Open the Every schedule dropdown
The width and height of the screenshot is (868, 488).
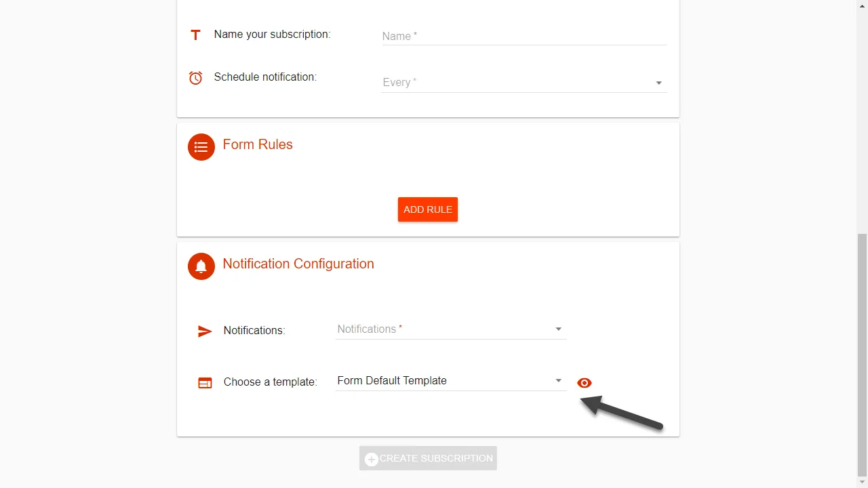point(525,83)
